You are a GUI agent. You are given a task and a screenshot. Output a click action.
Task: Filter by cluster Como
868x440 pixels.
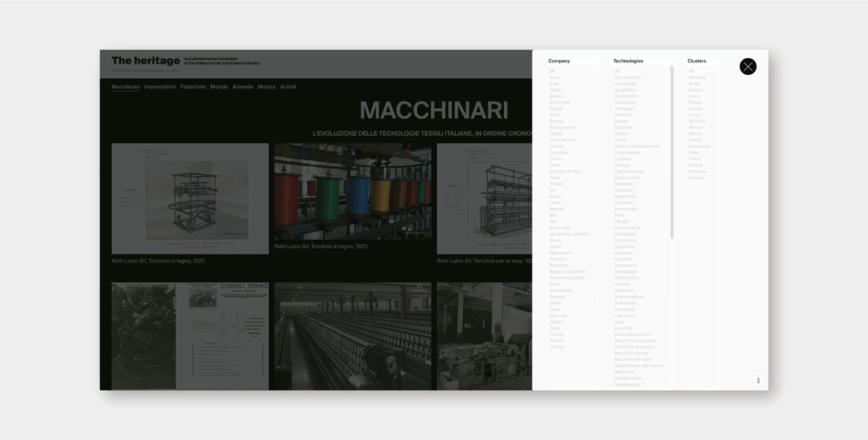[x=694, y=96]
